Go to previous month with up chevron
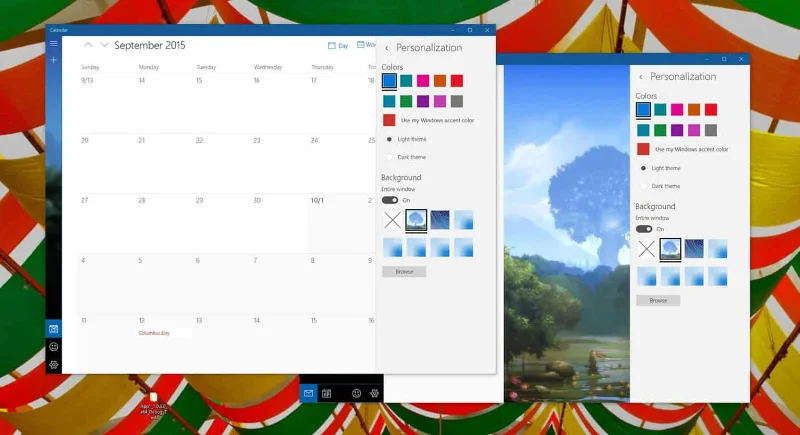The height and width of the screenshot is (435, 800). click(88, 45)
